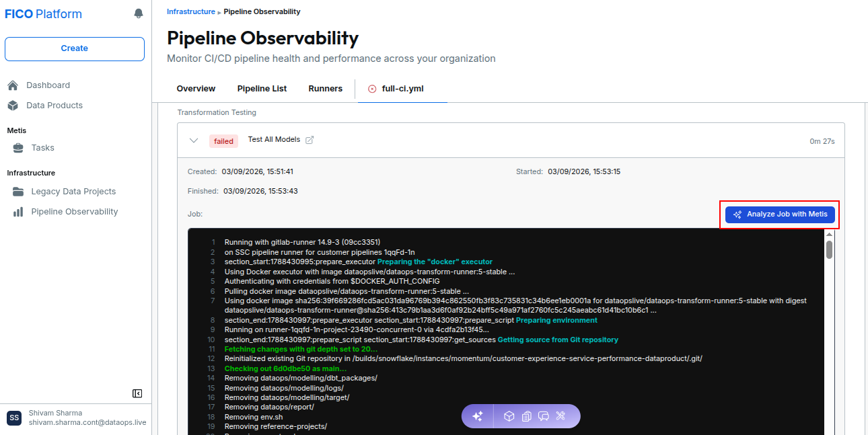Click the Test All Models job title

pyautogui.click(x=274, y=140)
